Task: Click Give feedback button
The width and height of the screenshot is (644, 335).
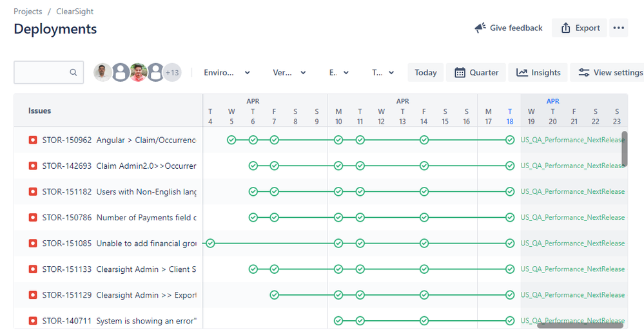Action: tap(509, 28)
